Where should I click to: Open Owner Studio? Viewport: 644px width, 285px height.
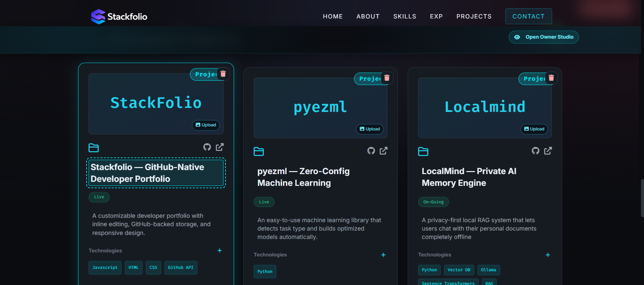click(544, 37)
